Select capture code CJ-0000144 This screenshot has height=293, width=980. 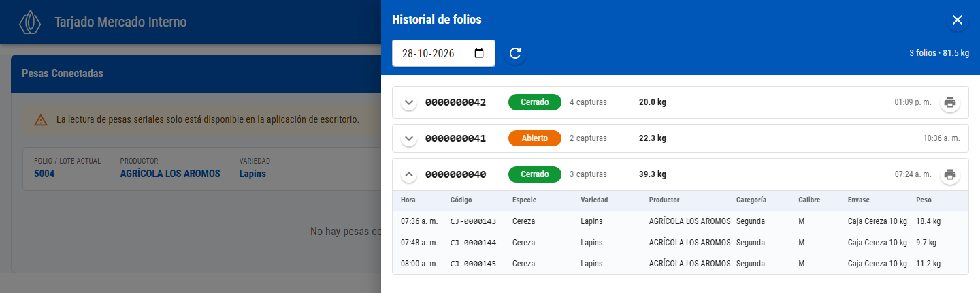[x=473, y=243]
